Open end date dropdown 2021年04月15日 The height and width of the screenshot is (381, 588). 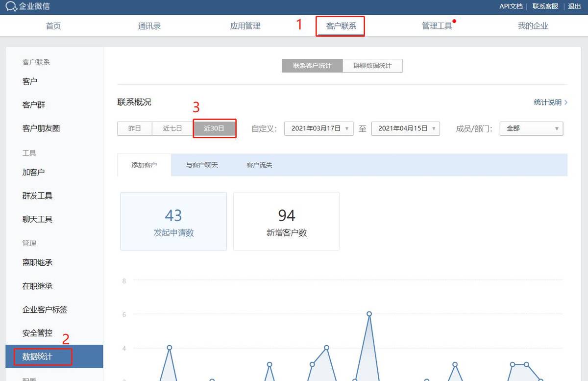coord(406,128)
